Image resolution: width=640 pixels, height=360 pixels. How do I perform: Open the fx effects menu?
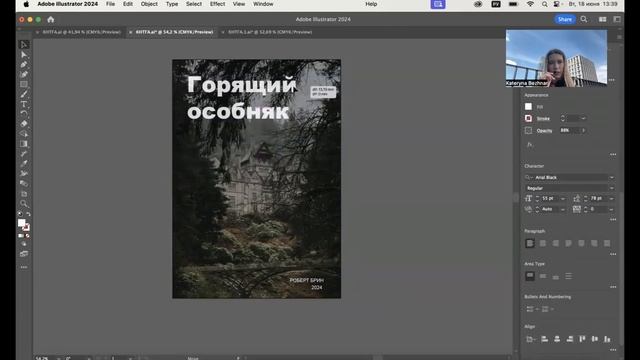tap(529, 144)
